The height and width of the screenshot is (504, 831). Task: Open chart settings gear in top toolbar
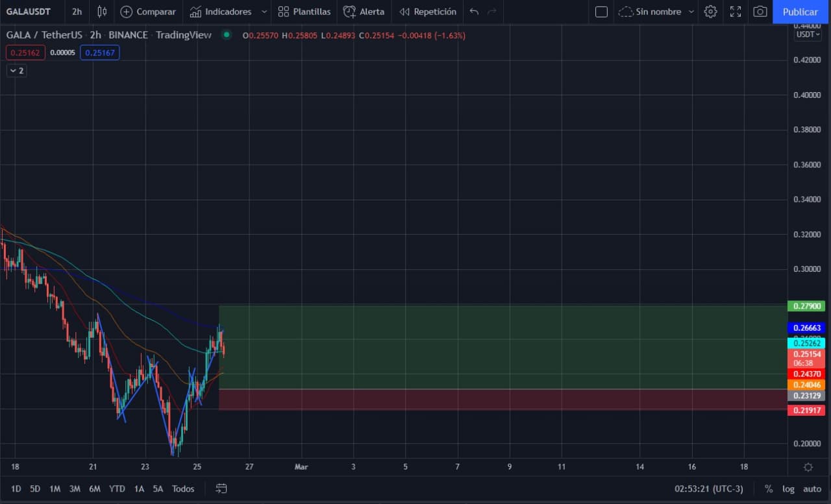pos(710,12)
